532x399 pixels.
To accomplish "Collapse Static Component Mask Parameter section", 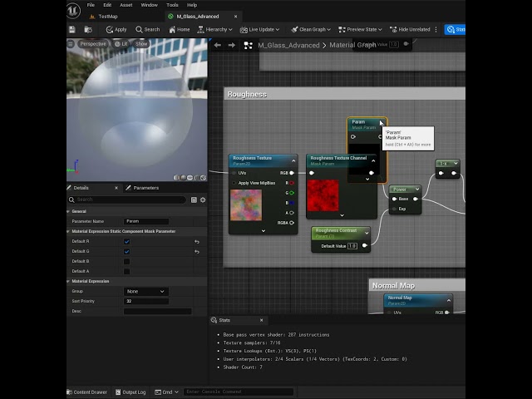I will tap(68, 231).
